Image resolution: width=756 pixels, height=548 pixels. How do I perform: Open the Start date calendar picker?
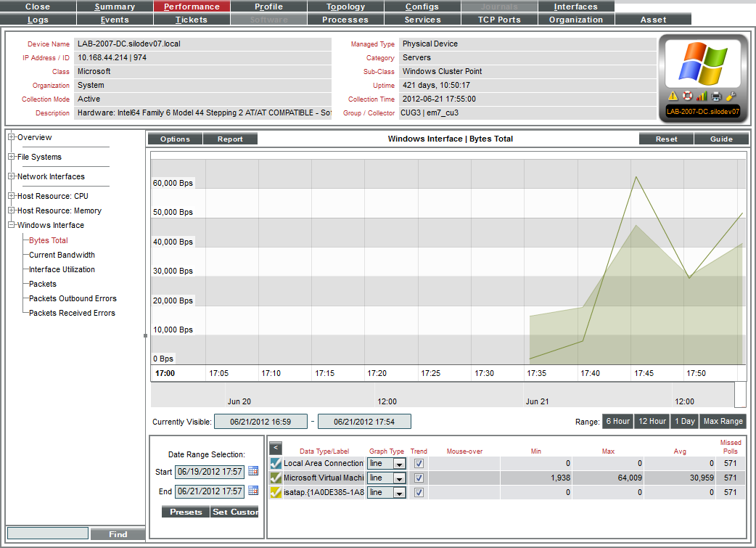253,471
